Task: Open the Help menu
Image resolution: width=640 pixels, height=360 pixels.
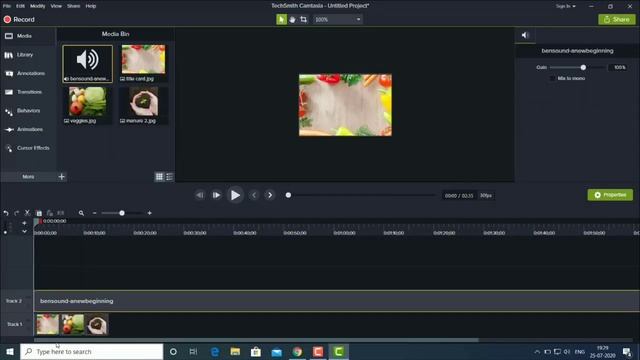Action: click(91, 6)
